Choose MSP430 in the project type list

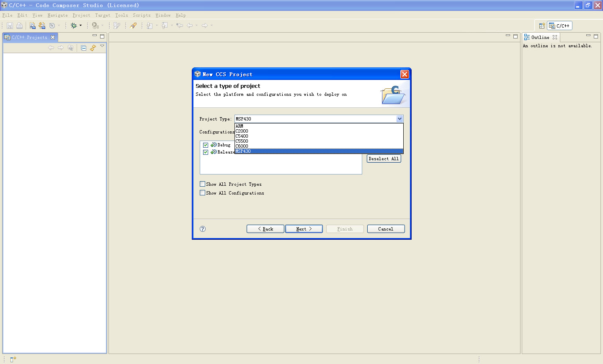pyautogui.click(x=319, y=151)
